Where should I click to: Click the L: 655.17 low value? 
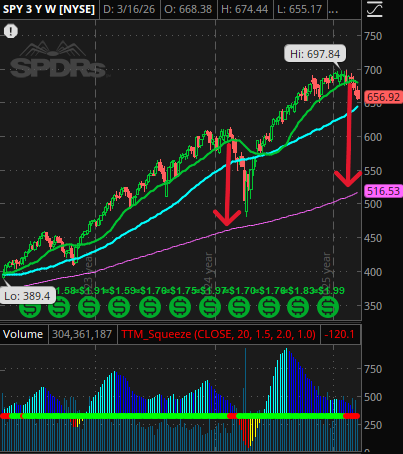(x=300, y=9)
